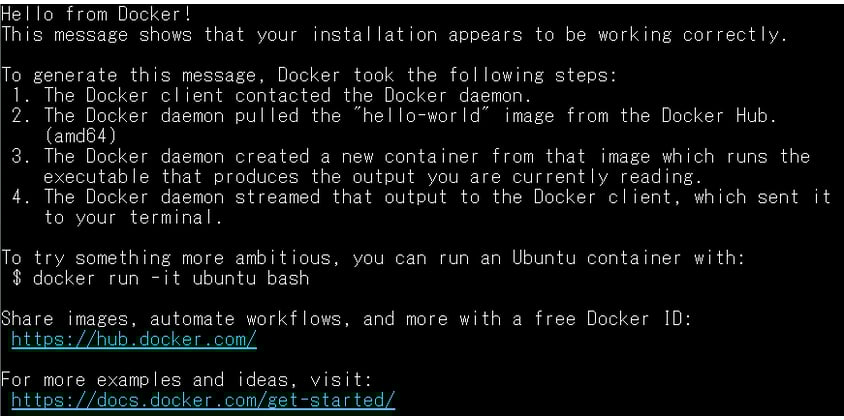Open the docs.docker.com get-started link
Image resolution: width=844 pixels, height=420 pixels.
203,401
